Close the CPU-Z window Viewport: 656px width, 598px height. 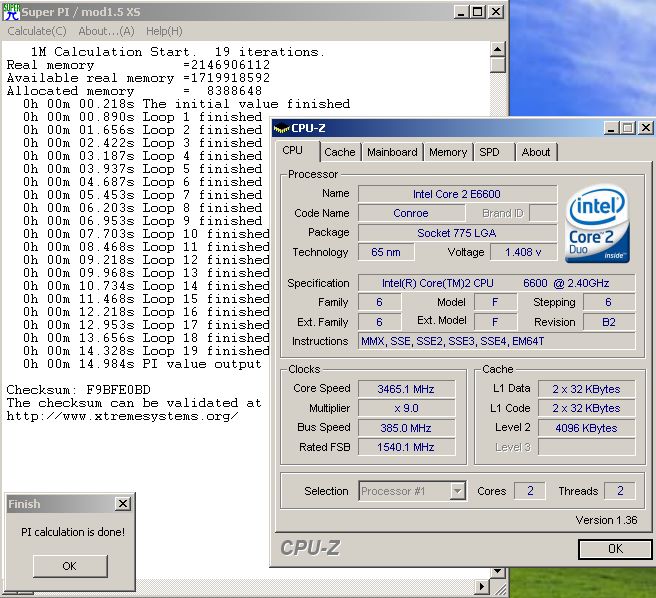646,128
